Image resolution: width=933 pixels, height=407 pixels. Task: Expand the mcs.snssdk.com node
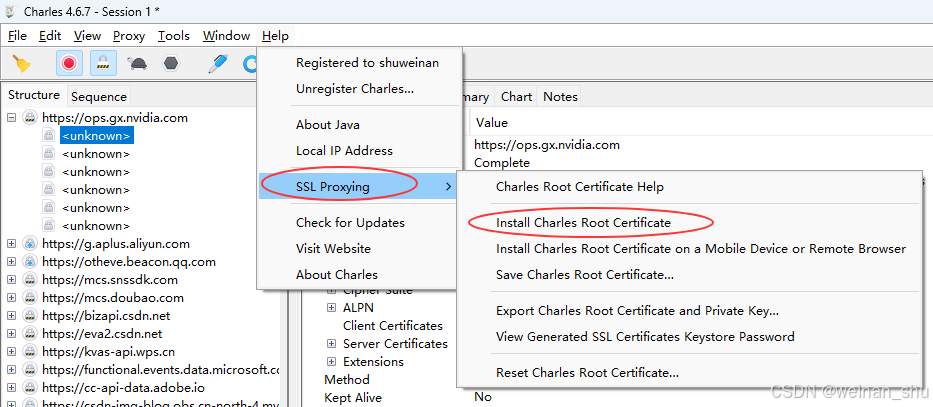[x=11, y=280]
